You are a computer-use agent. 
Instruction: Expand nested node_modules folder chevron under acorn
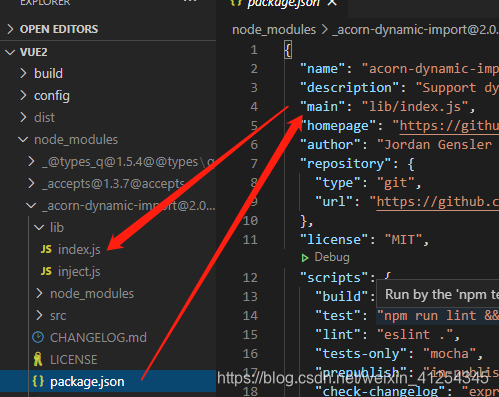[39, 293]
